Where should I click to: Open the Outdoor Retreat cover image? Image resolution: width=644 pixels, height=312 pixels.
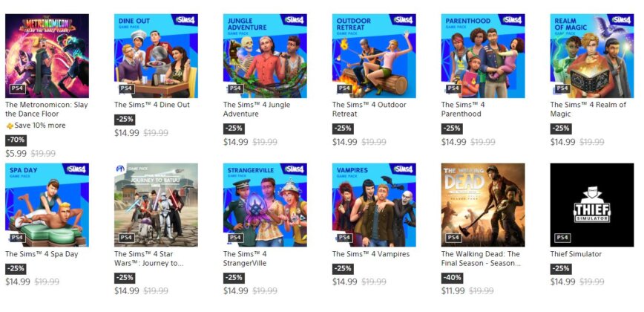[x=374, y=56]
